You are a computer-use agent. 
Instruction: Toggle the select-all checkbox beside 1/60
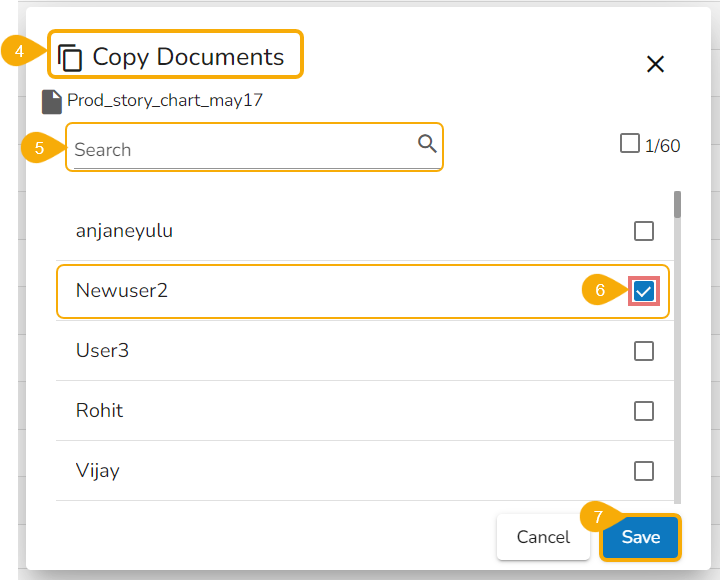629,144
